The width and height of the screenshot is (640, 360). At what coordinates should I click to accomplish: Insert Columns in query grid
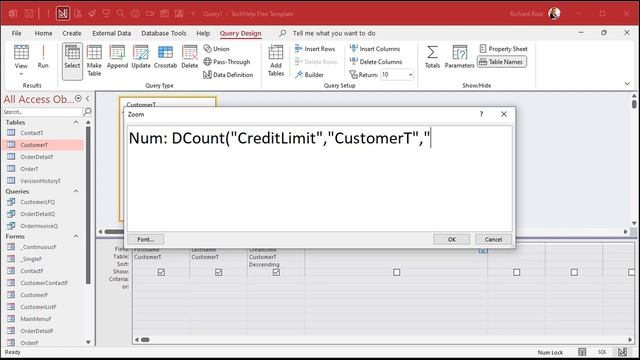click(375, 49)
